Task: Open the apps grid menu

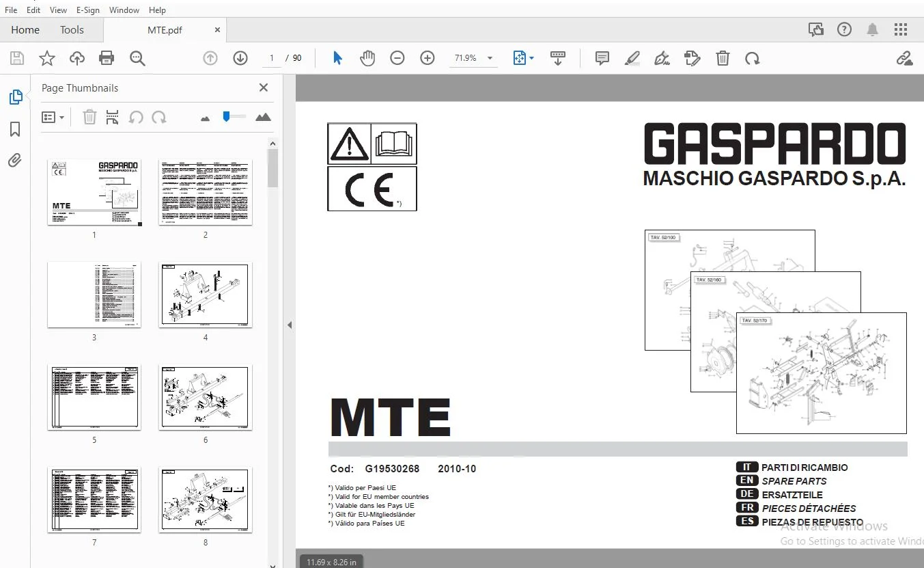Action: (901, 29)
